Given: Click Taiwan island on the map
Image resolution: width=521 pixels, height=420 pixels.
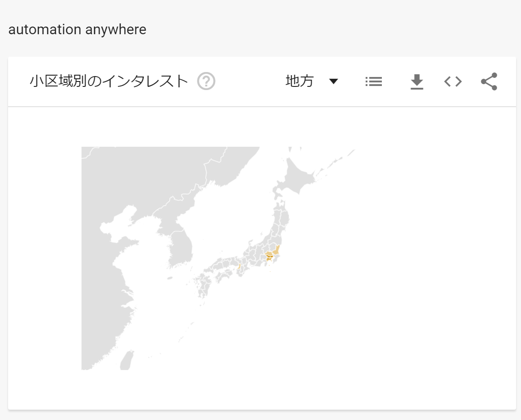Looking at the screenshot, I should 128,360.
